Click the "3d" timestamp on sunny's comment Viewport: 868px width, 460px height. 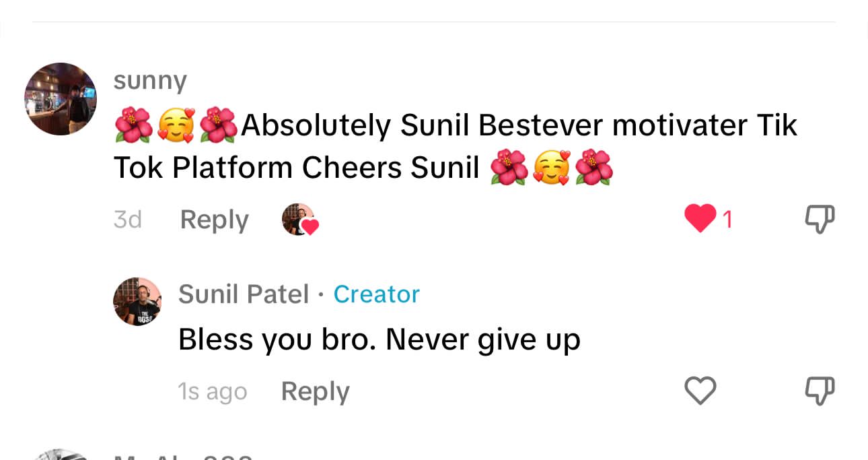128,220
